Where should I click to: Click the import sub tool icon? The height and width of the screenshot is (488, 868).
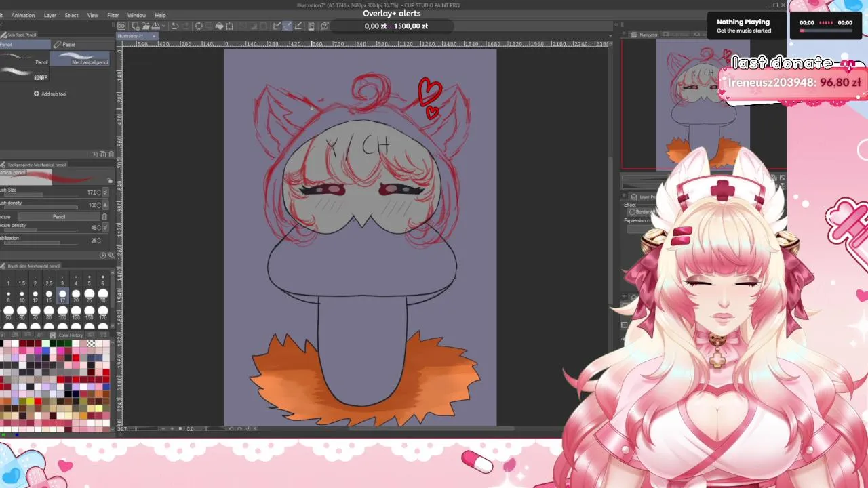click(94, 155)
